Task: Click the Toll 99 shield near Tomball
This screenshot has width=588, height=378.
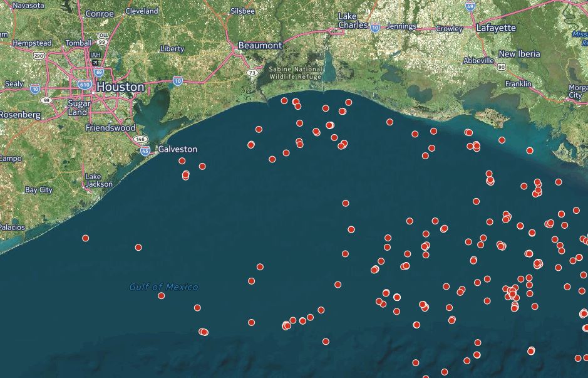Action: pyautogui.click(x=101, y=38)
